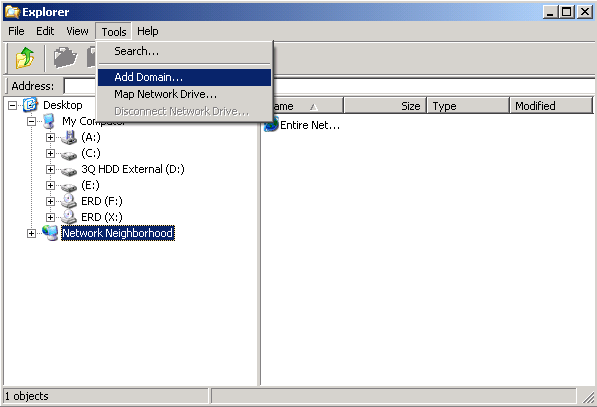
Task: Select the Desktop icon in tree
Action: point(30,105)
